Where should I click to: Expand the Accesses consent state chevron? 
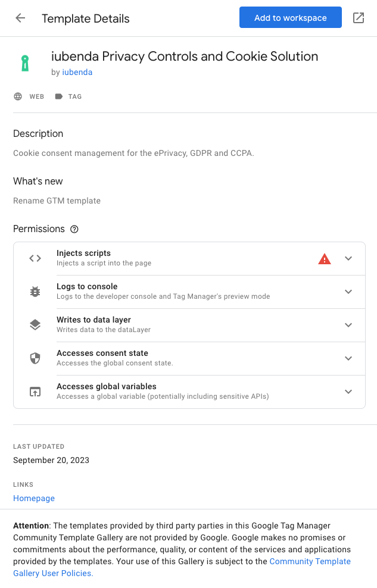[x=348, y=358]
